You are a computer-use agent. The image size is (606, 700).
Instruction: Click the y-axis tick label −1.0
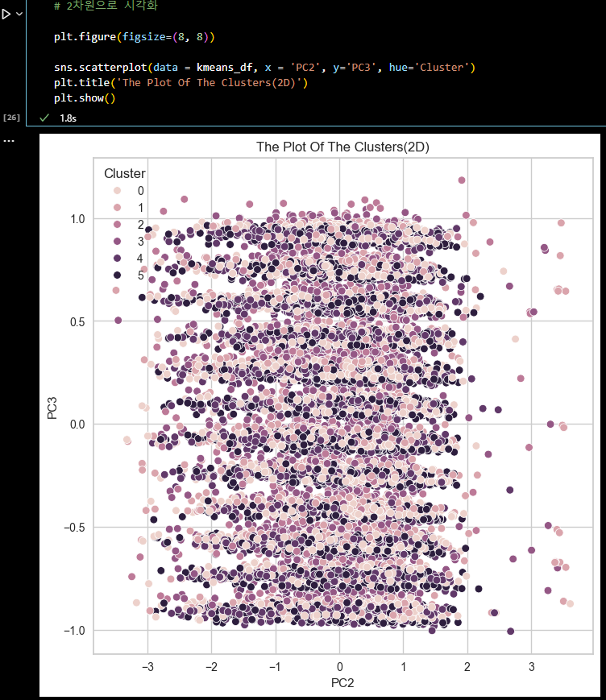tap(74, 631)
